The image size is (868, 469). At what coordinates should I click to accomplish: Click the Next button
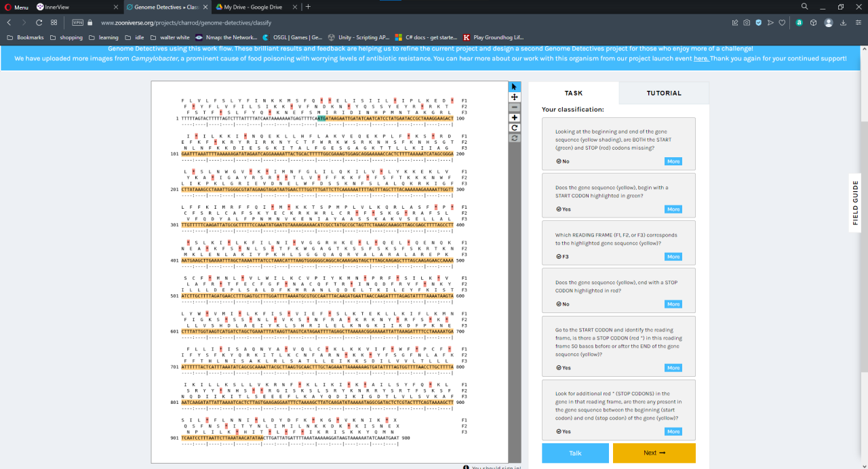coord(654,453)
